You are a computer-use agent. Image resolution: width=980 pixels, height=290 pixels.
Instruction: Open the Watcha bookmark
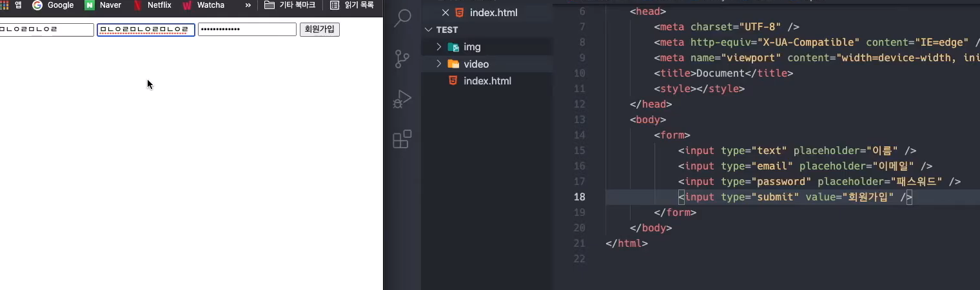203,5
